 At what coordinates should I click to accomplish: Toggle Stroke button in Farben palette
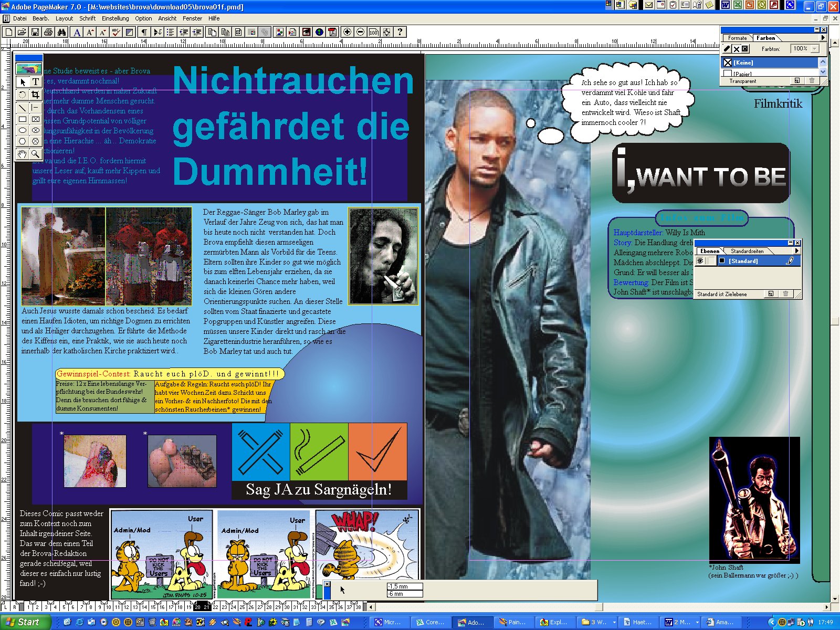point(727,49)
